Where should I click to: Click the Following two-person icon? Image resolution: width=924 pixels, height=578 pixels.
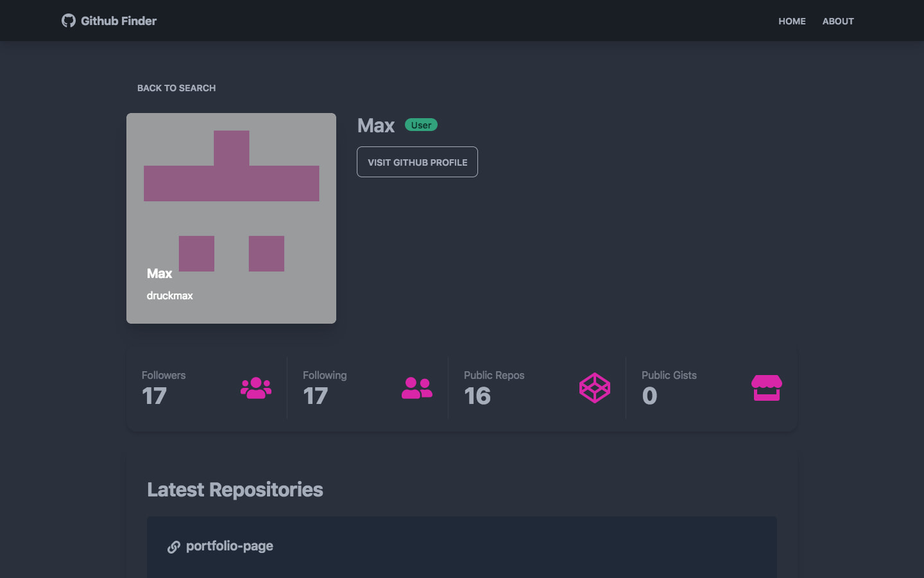pyautogui.click(x=417, y=388)
